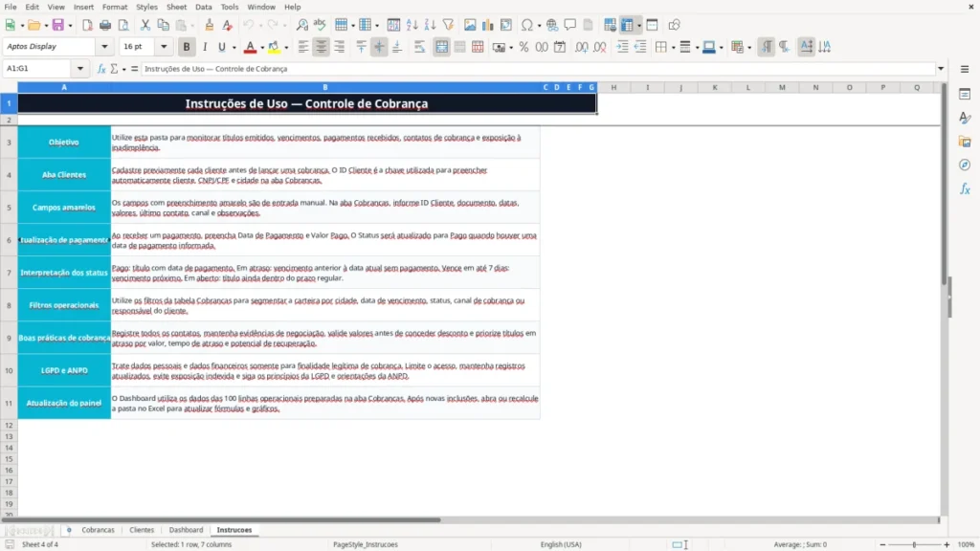This screenshot has width=980, height=551.
Task: Open sidebar Navigator compass icon
Action: click(965, 165)
